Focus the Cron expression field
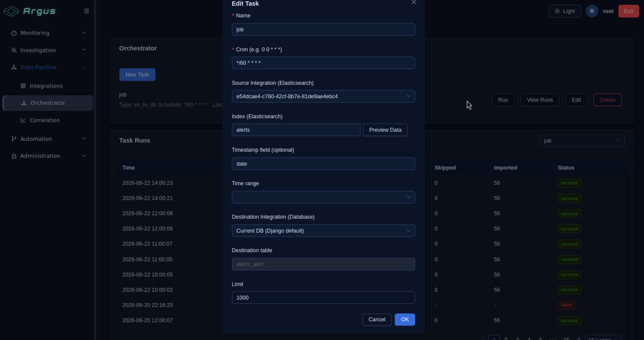The height and width of the screenshot is (340, 644). [323, 63]
